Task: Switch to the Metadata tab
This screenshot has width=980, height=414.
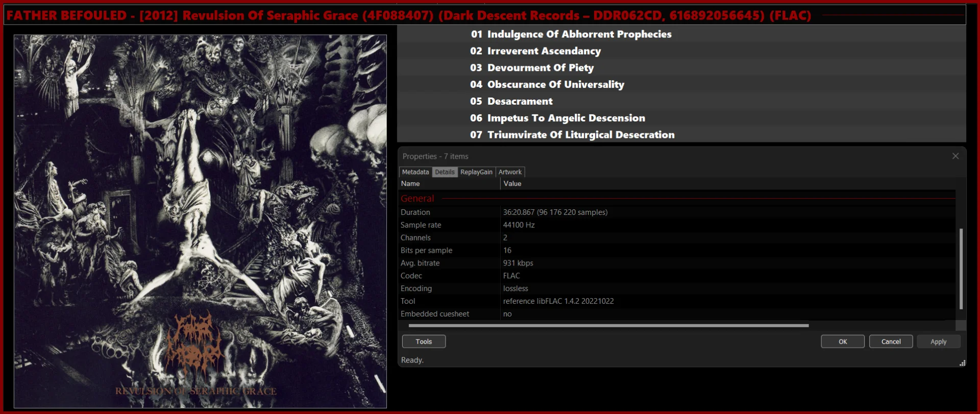Action: tap(415, 172)
